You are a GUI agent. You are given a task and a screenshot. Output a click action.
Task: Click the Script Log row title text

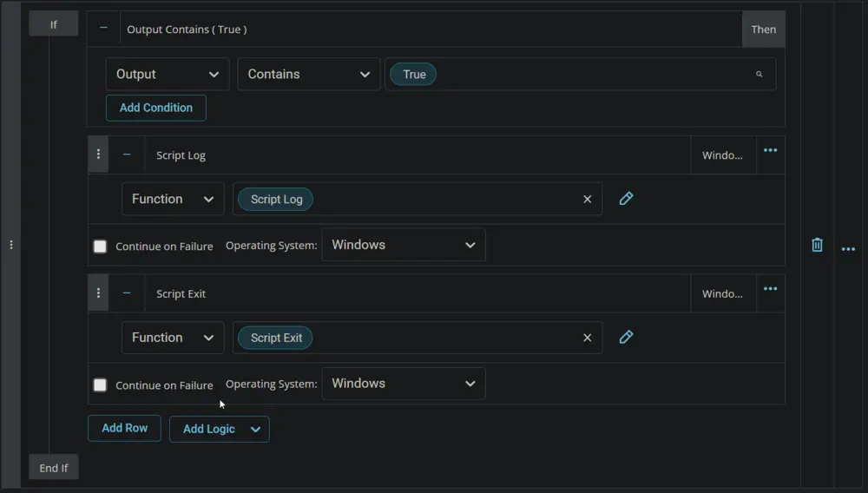click(x=181, y=155)
